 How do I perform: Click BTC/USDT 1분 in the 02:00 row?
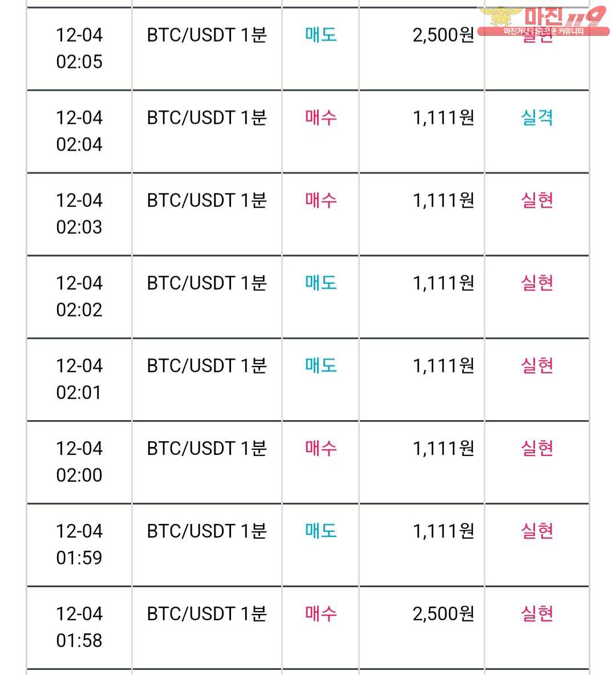click(x=207, y=448)
